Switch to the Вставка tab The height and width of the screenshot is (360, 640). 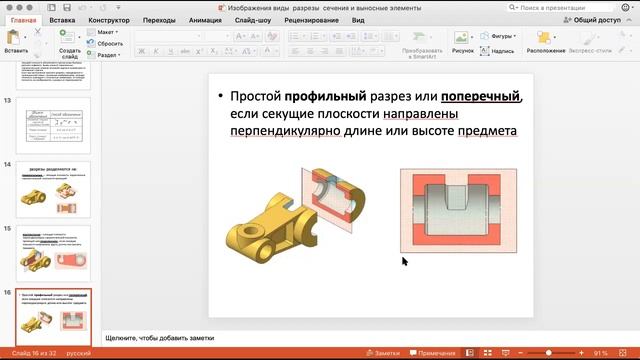point(62,20)
